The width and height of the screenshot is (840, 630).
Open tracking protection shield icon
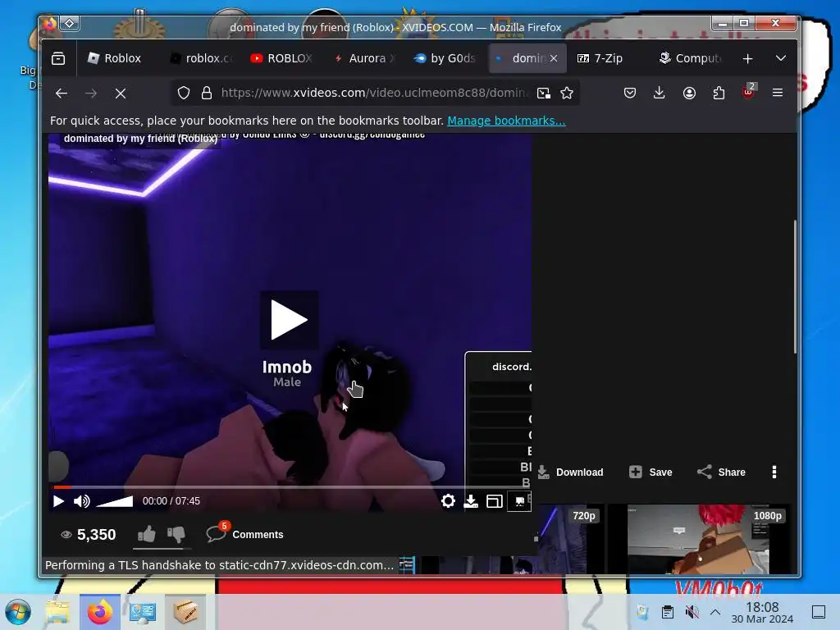pos(184,94)
